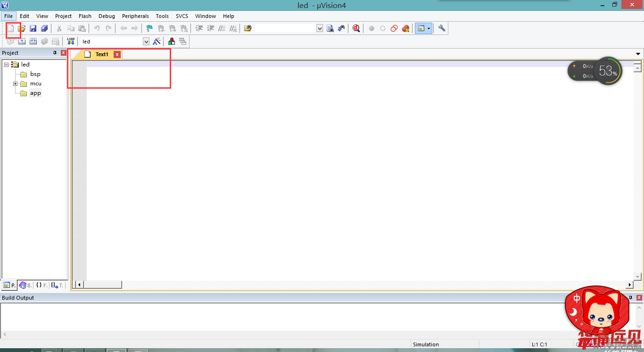The image size is (644, 352).
Task: Expand the mcu folder in project tree
Action: coord(16,84)
